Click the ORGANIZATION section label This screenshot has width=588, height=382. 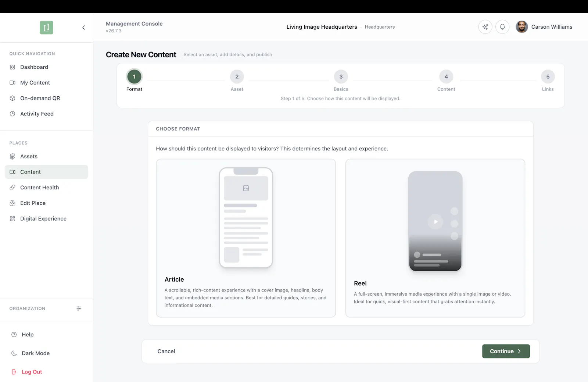(27, 308)
